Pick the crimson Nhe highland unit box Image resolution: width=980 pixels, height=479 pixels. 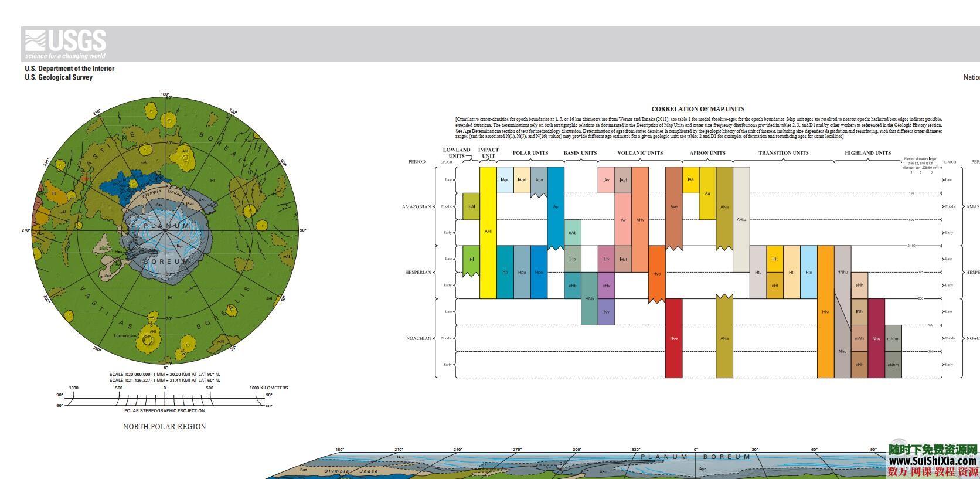pyautogui.click(x=876, y=338)
